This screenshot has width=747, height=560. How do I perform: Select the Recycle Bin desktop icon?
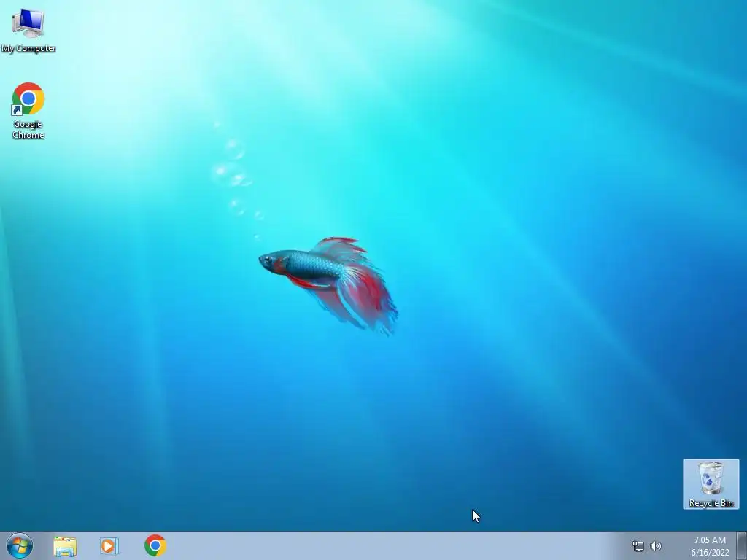tap(711, 484)
